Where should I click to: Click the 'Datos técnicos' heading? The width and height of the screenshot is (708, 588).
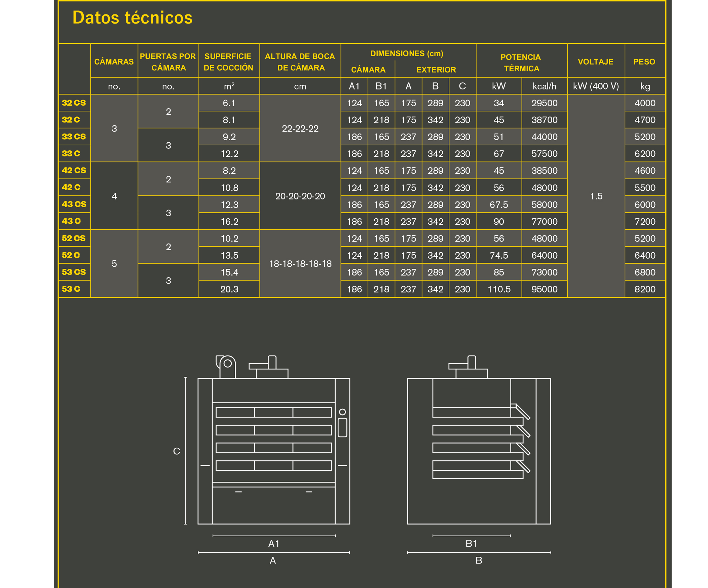coord(132,17)
